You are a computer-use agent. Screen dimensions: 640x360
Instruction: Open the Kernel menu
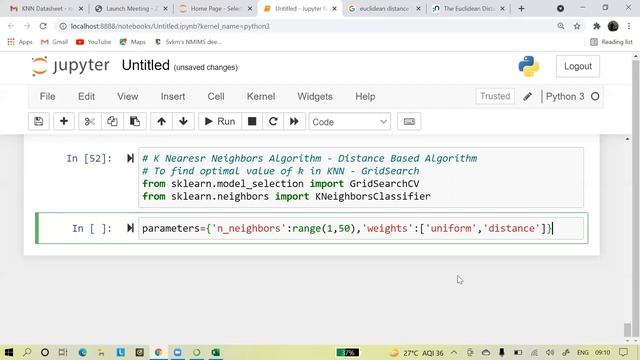point(261,97)
